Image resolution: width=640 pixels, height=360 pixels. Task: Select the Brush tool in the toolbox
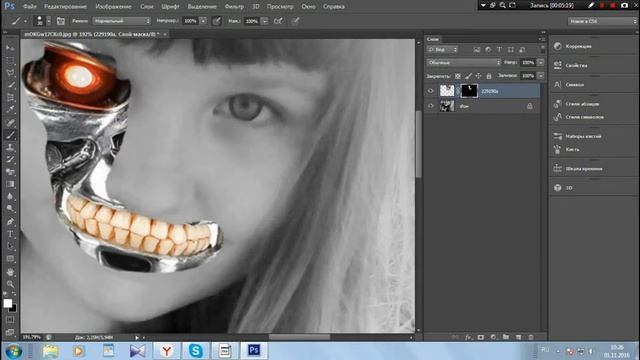click(x=10, y=135)
